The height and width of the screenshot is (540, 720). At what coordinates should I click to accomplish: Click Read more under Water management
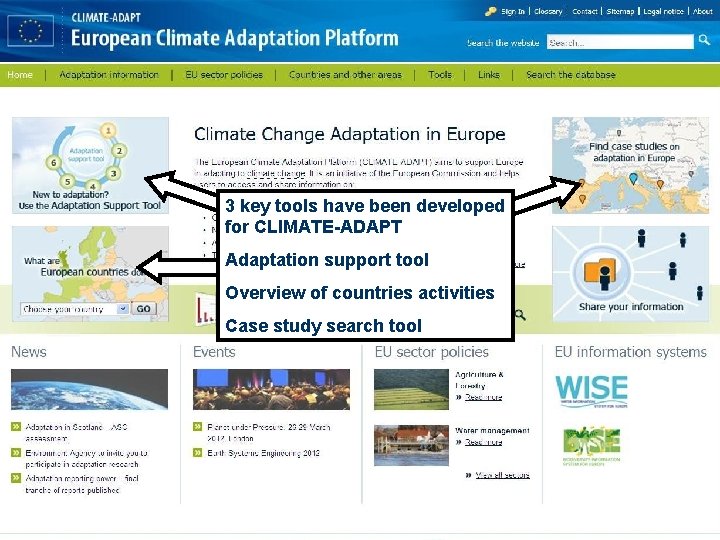pos(483,442)
